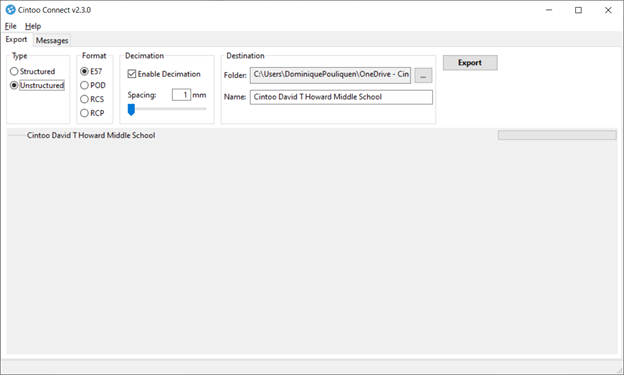
Task: Choose RCP format
Action: [x=92, y=113]
